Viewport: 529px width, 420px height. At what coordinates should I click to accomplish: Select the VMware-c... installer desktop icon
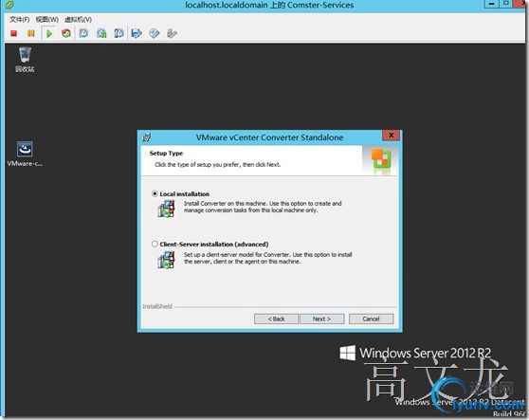pos(25,154)
